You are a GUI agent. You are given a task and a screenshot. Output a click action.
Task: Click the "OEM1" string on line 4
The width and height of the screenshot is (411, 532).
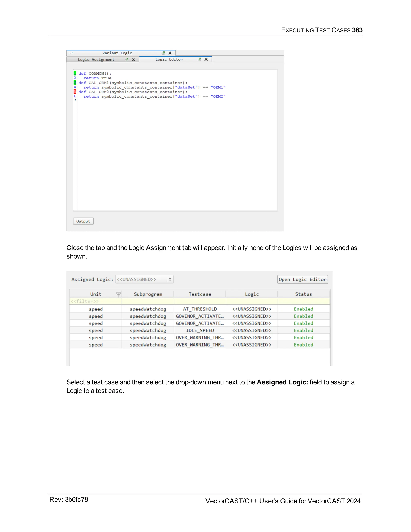pyautogui.click(x=218, y=87)
